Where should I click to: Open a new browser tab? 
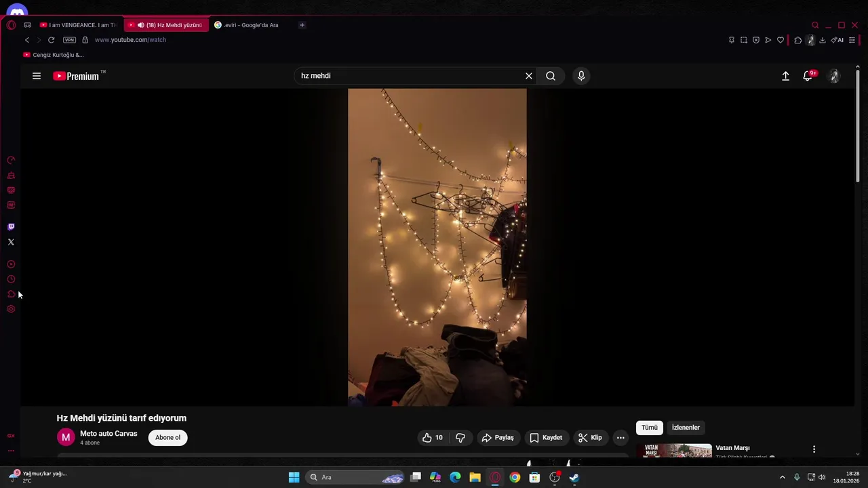(x=302, y=25)
